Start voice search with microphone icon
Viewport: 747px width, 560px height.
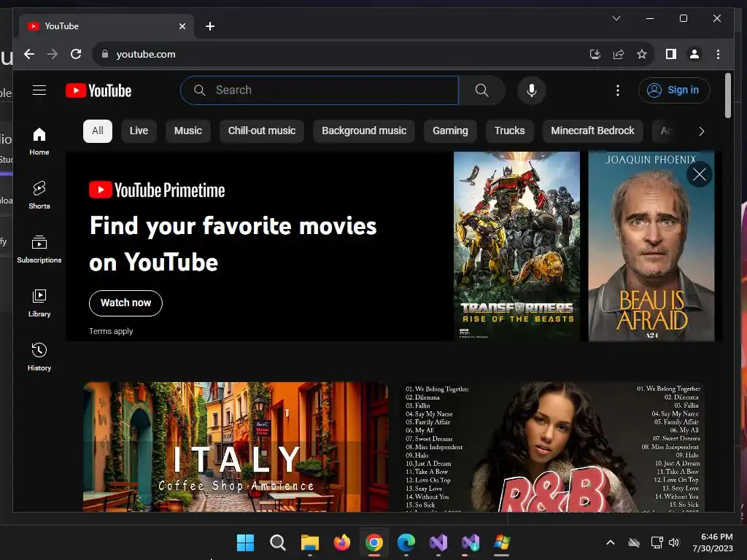point(532,90)
